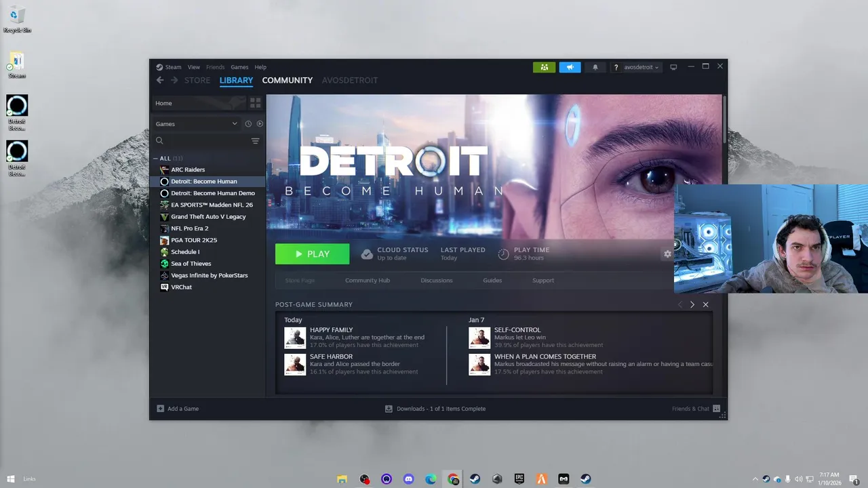
Task: Open When a Plan Comes Together icon
Action: [x=479, y=364]
